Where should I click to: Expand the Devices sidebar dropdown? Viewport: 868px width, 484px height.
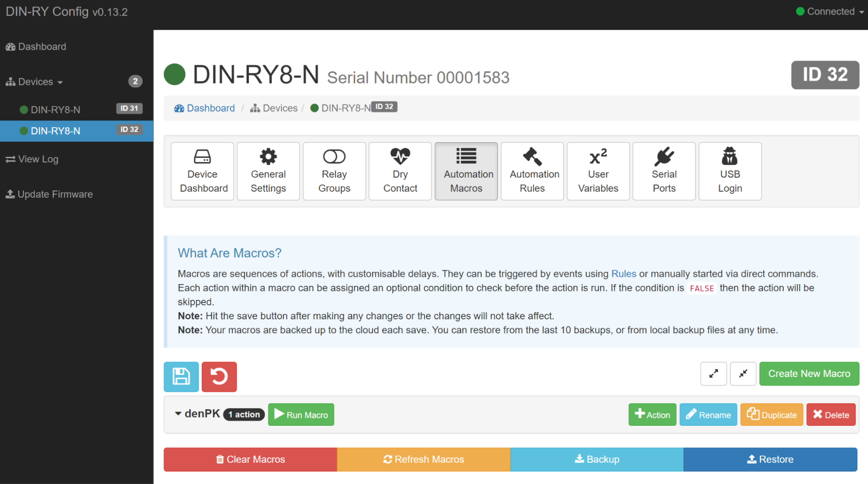[35, 82]
